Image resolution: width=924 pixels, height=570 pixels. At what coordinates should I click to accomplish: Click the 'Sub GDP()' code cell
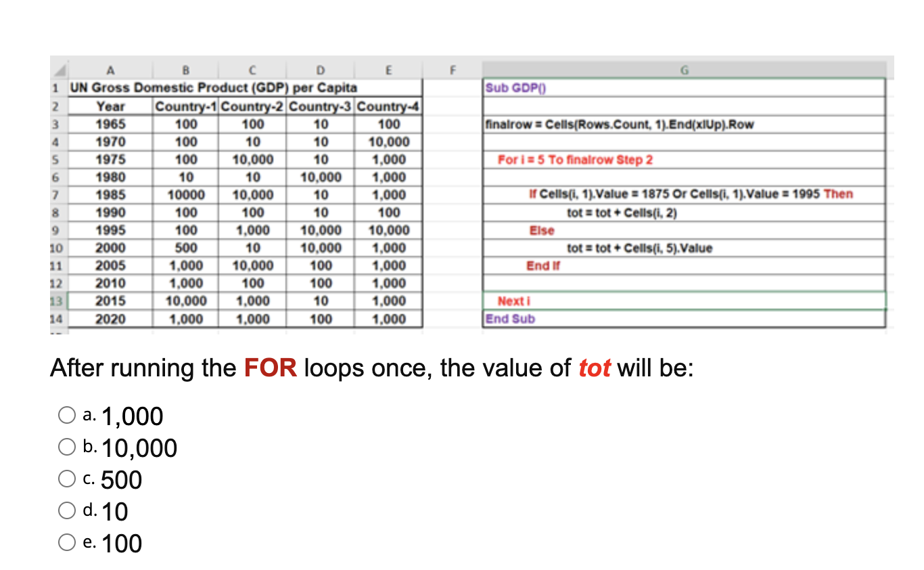point(684,88)
